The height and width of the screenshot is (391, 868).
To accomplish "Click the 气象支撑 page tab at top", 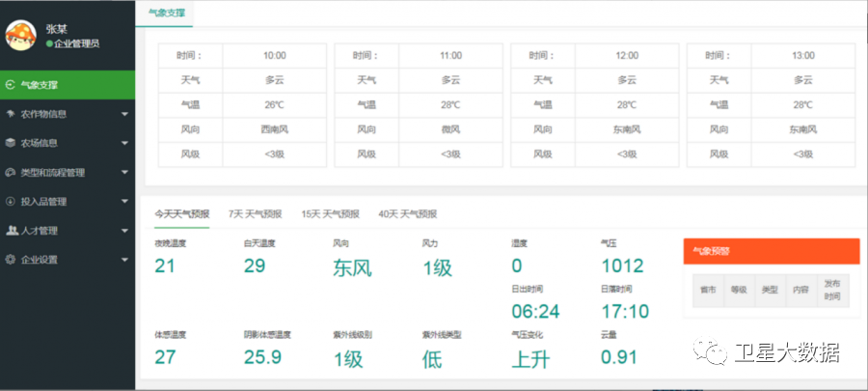I will (x=164, y=14).
